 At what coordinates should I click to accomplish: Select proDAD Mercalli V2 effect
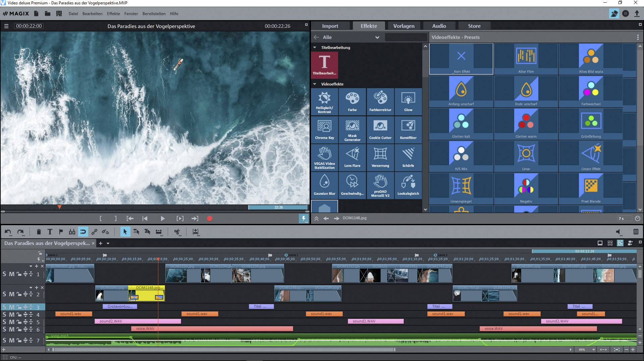pyautogui.click(x=380, y=185)
